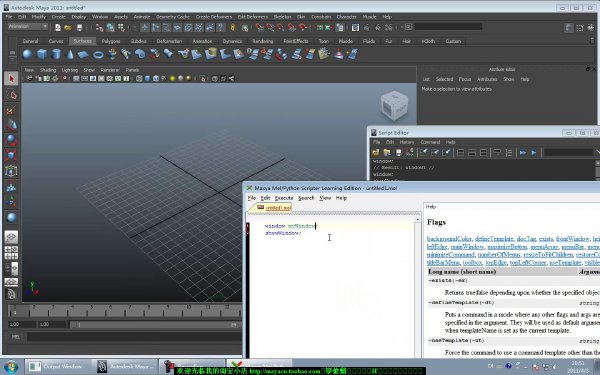This screenshot has height=375, width=600.
Task: Switch to Autodesk Maya taskbar button
Action: pos(125,367)
